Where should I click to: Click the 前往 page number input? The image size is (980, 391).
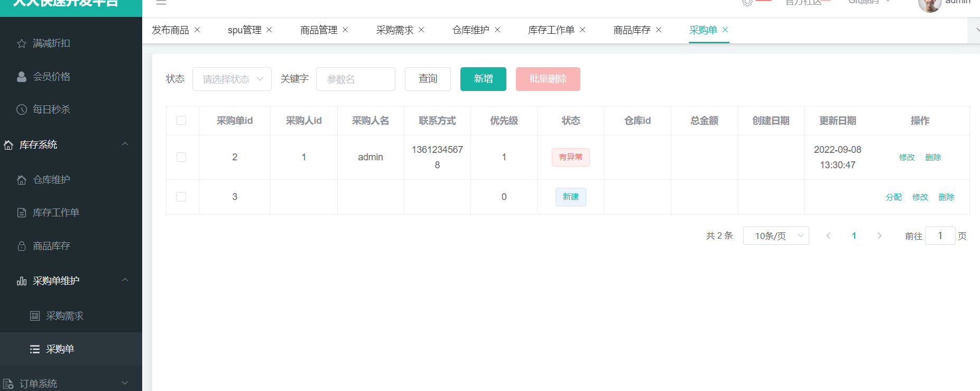940,236
